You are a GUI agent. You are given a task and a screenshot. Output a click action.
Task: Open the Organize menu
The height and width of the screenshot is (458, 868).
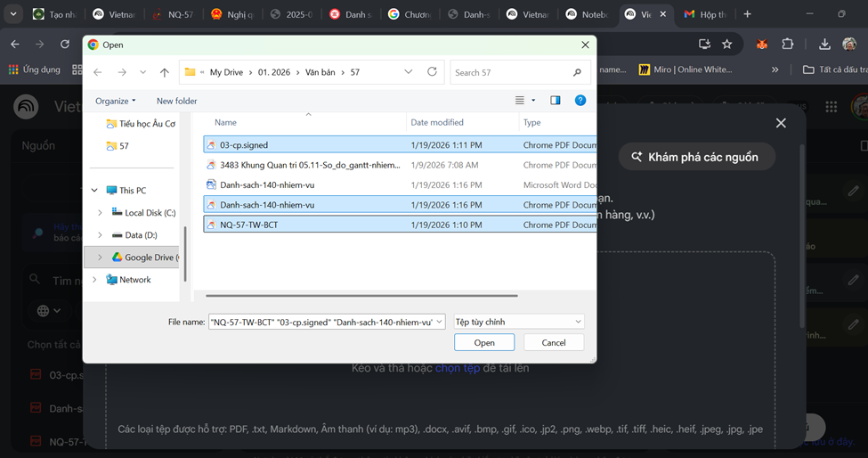click(116, 101)
